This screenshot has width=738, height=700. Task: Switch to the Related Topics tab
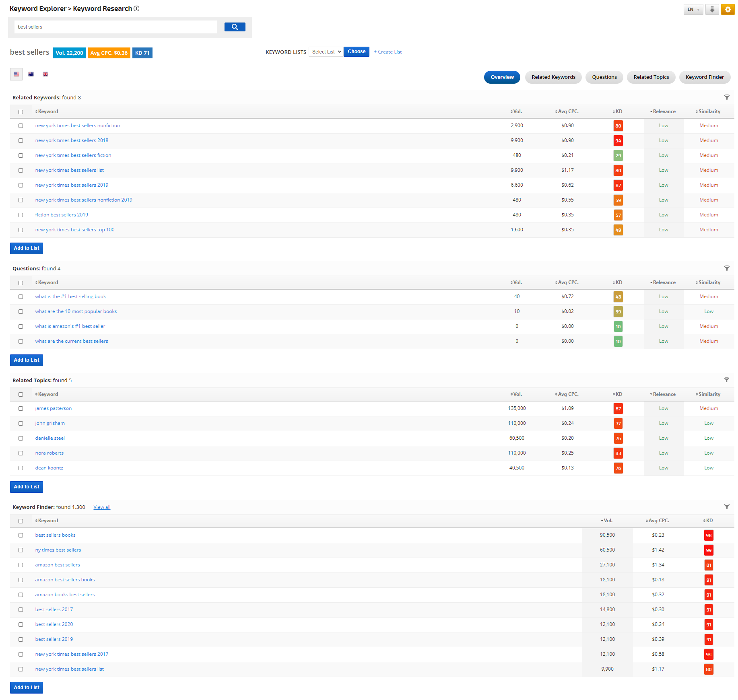(651, 77)
